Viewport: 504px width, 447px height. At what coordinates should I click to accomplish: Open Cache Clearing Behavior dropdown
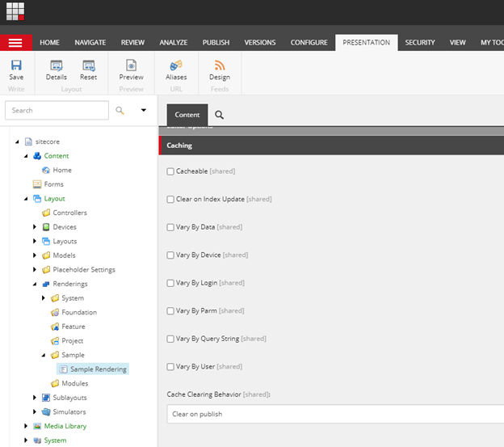tap(335, 414)
